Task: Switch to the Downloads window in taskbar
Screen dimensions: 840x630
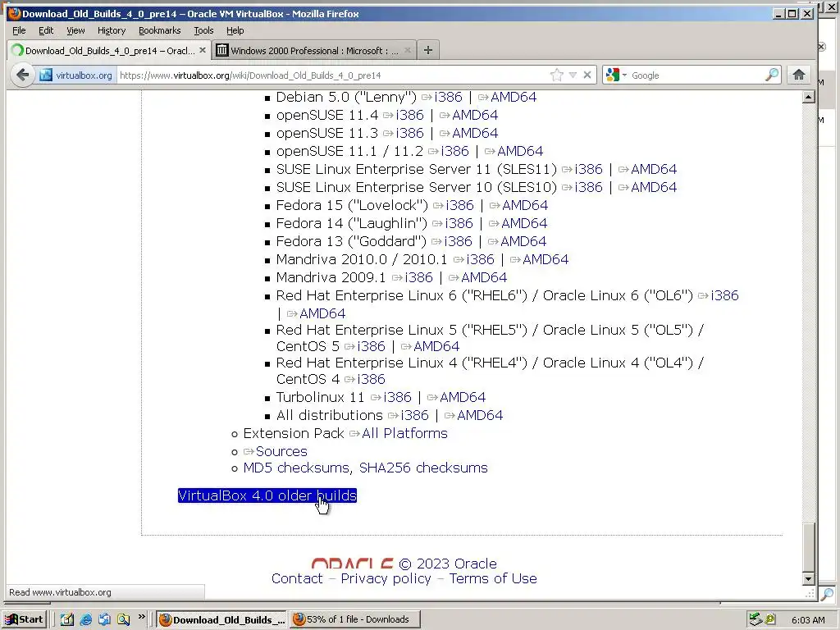Action: (354, 620)
